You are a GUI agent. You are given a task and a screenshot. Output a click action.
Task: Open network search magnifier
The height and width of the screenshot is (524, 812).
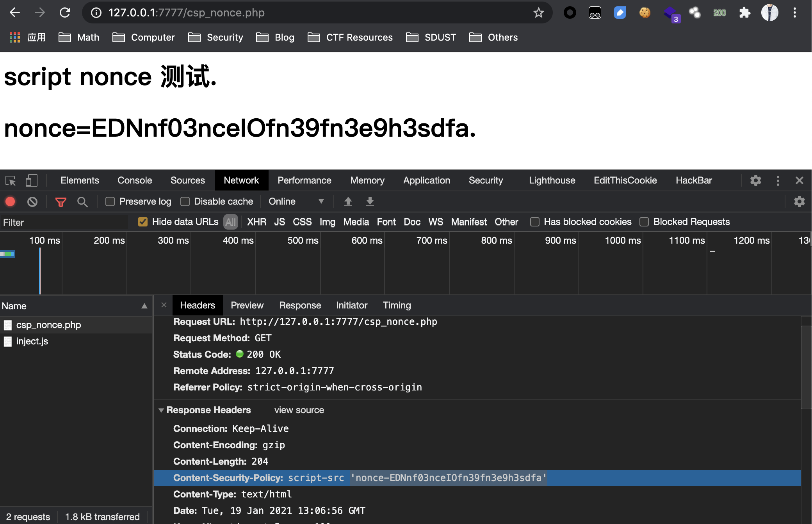[82, 201]
